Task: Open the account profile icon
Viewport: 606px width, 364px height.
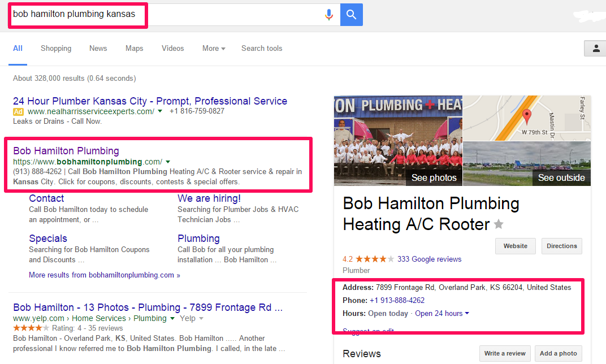Action: tap(596, 49)
